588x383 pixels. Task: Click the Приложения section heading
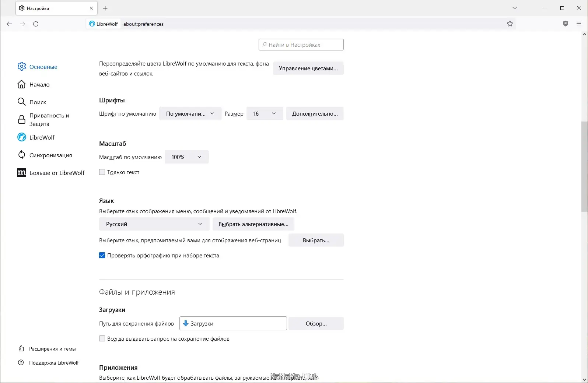pos(118,368)
